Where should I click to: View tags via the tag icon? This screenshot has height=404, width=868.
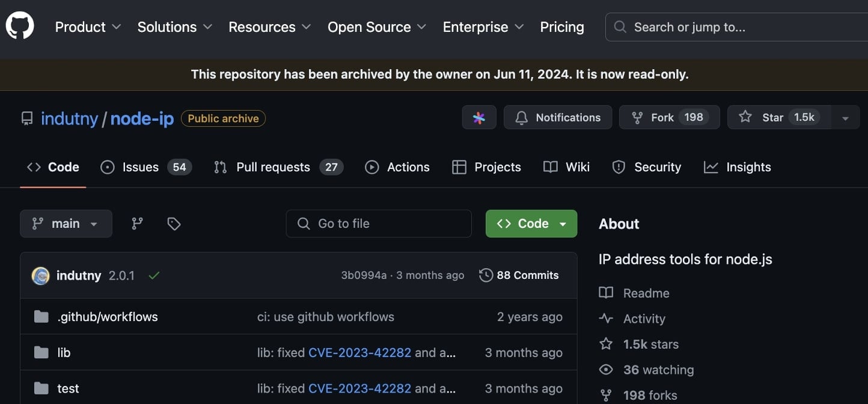[174, 224]
